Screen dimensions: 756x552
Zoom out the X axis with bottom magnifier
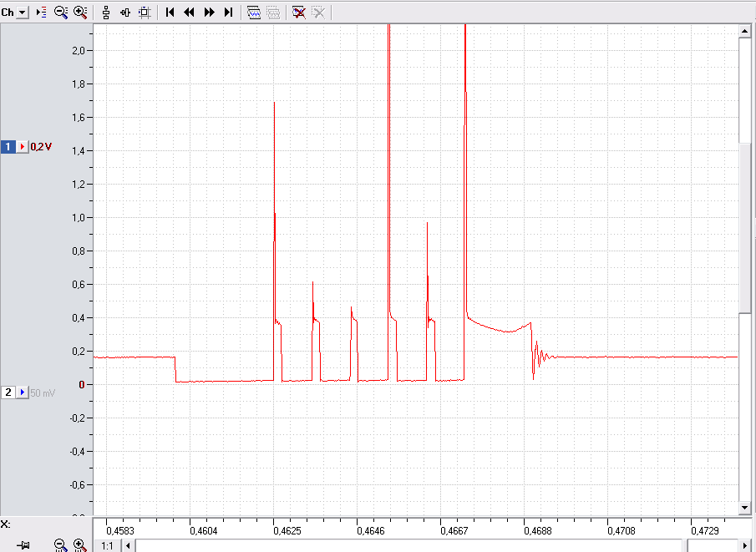(60, 545)
